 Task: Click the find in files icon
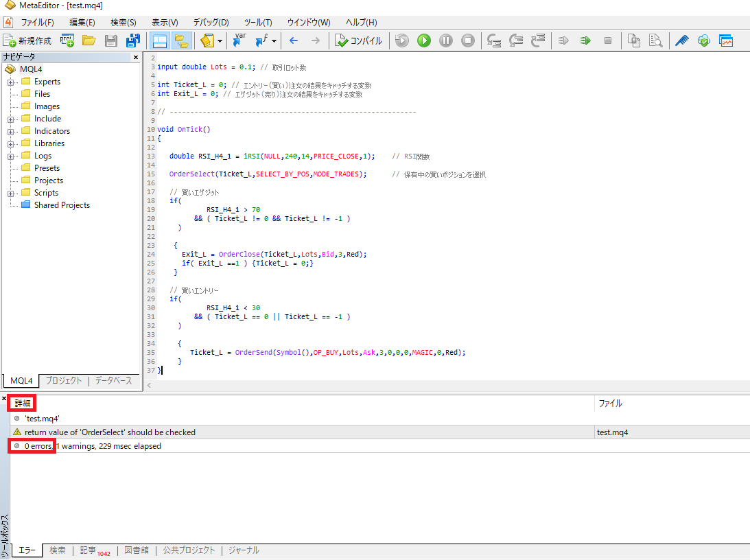coord(656,40)
